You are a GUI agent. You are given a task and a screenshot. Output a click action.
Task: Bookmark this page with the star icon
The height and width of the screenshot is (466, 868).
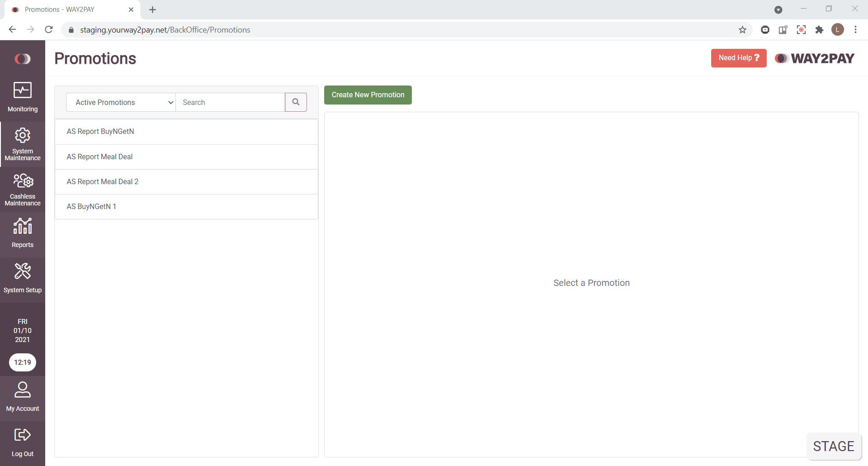(x=742, y=30)
